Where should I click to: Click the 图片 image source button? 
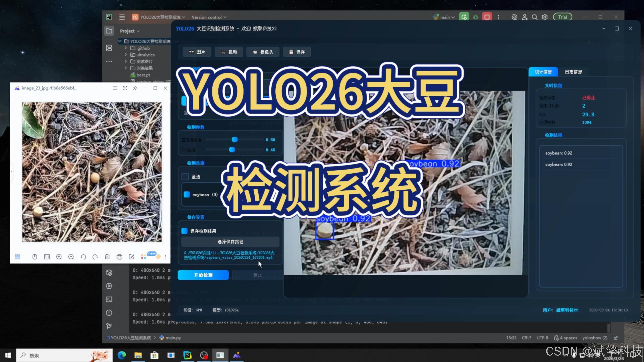[197, 52]
